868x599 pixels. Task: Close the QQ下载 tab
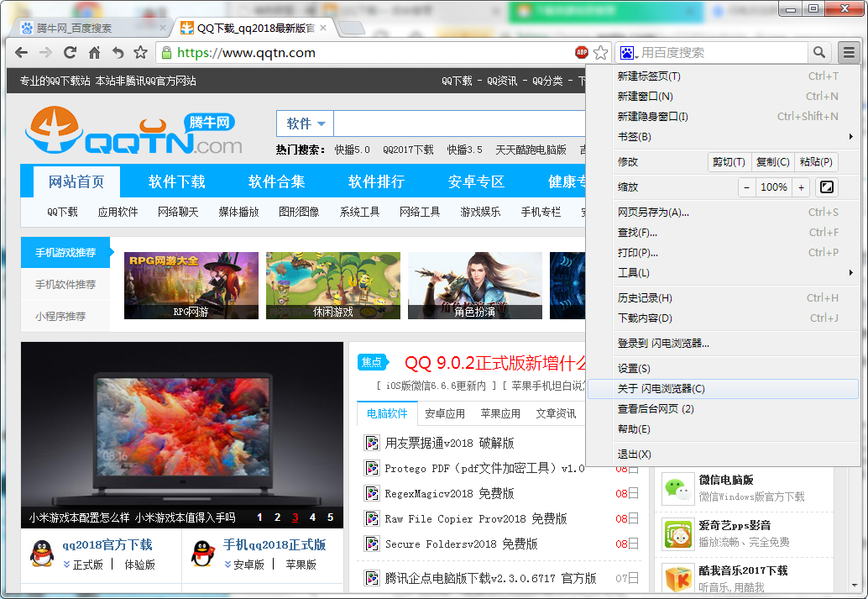[323, 28]
